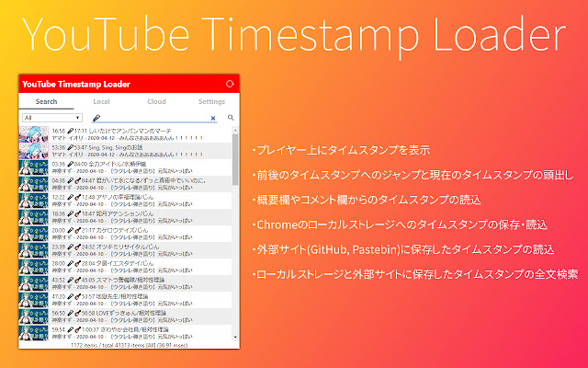Click the thumbnail beside 28:00 entry

coord(34,267)
